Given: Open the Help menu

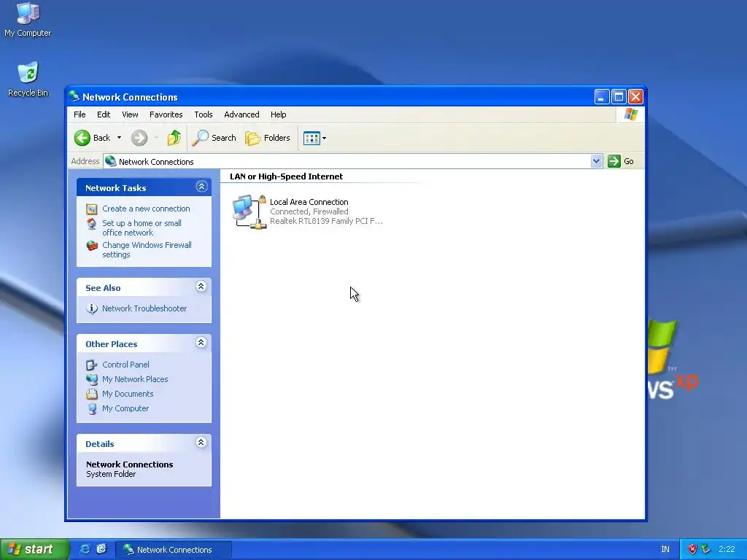Looking at the screenshot, I should coord(278,114).
